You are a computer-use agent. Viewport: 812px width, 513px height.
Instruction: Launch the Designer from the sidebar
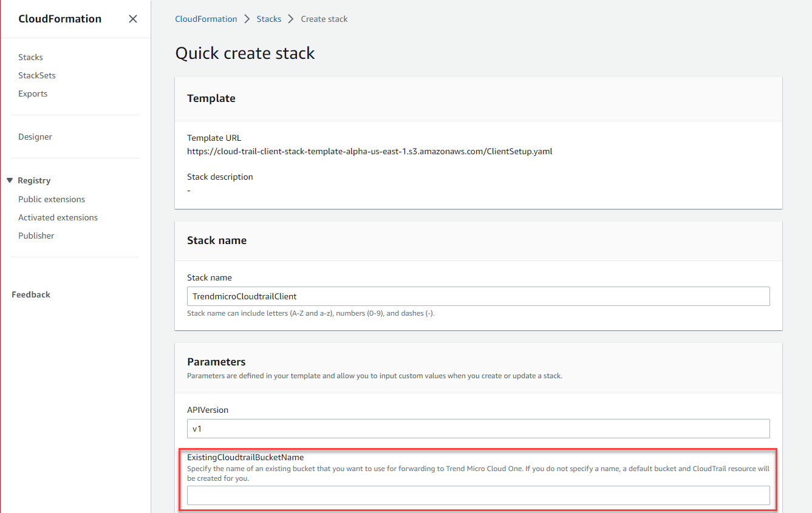(x=35, y=137)
